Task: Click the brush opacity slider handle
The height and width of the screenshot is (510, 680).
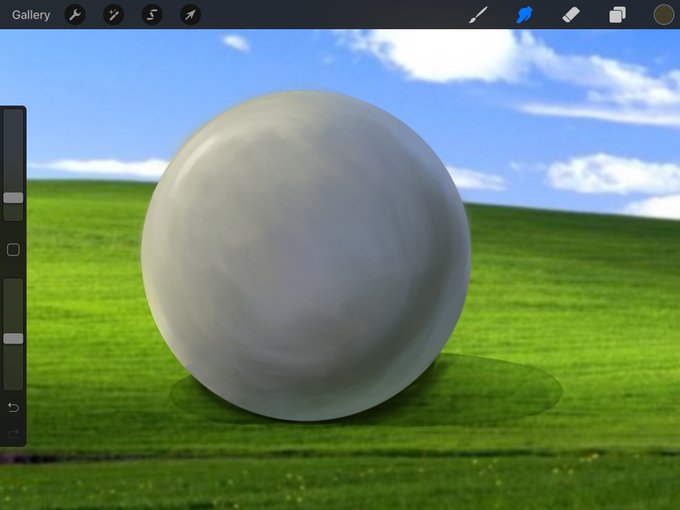Action: pyautogui.click(x=13, y=339)
